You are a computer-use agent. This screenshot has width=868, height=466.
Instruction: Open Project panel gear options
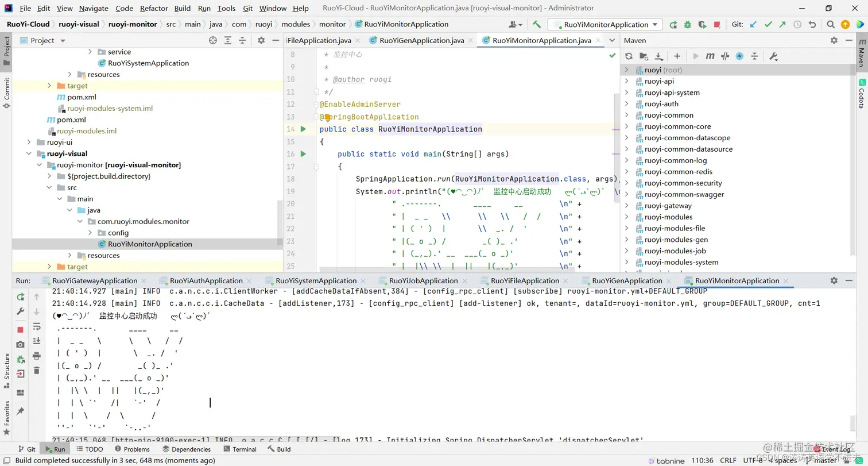[261, 40]
